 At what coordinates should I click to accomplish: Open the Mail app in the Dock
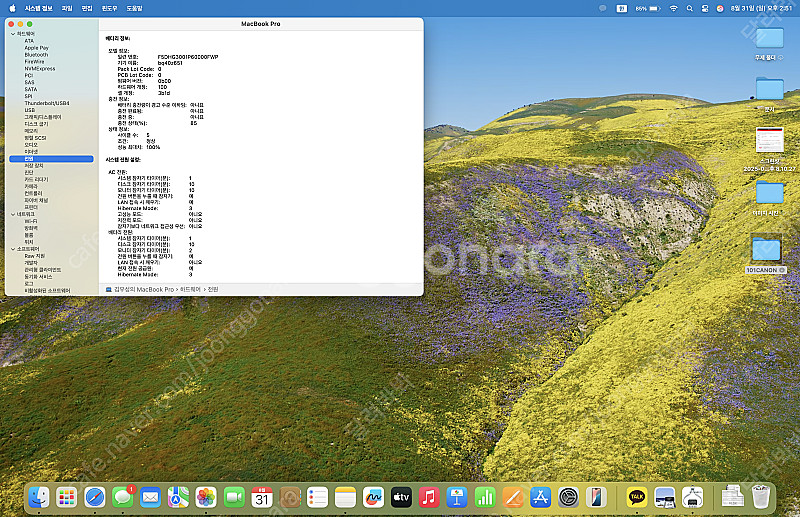point(151,497)
